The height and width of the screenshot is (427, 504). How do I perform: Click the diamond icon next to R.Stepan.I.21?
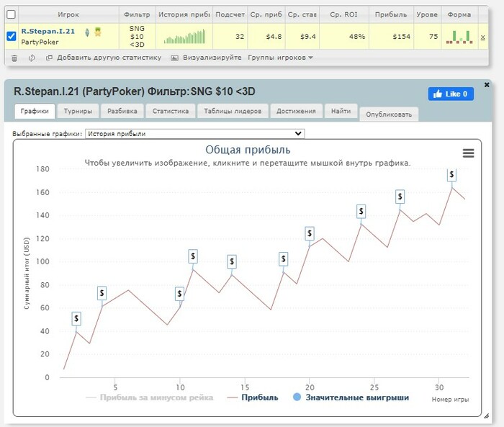click(x=87, y=32)
